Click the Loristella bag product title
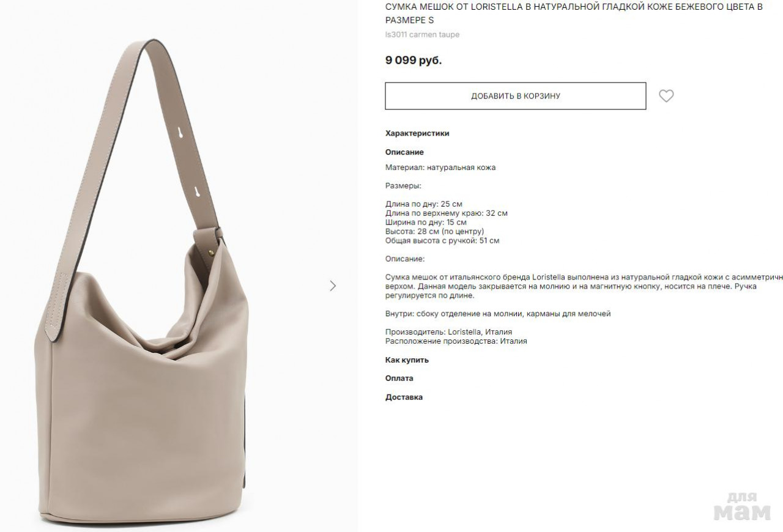 point(574,13)
